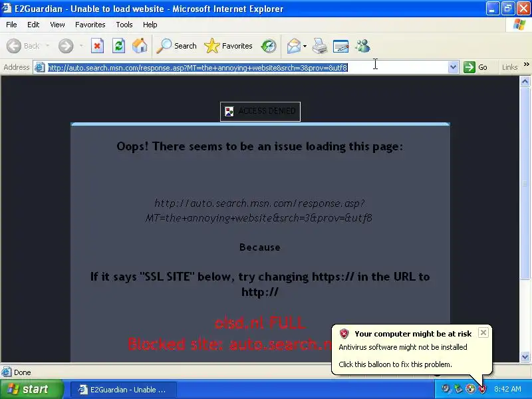Image resolution: width=532 pixels, height=399 pixels.
Task: Go to the Home page icon
Action: point(140,46)
